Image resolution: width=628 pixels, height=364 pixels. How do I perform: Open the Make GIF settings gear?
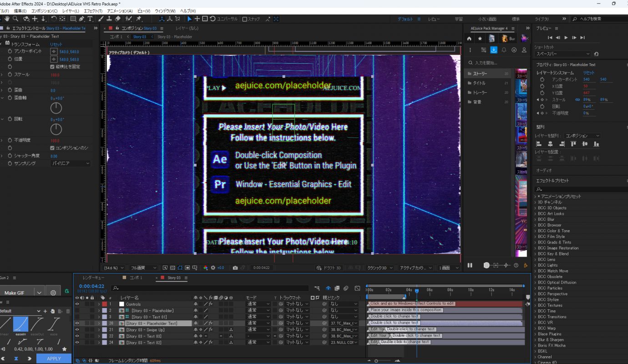[53, 293]
